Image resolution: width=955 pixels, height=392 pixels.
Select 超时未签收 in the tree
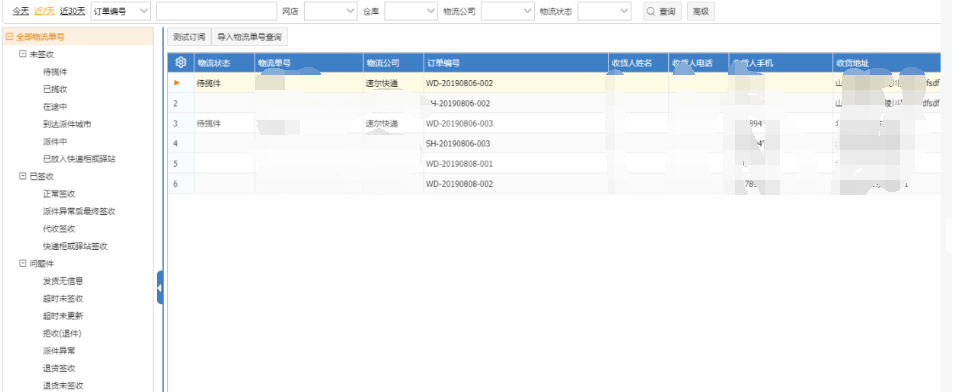[63, 299]
